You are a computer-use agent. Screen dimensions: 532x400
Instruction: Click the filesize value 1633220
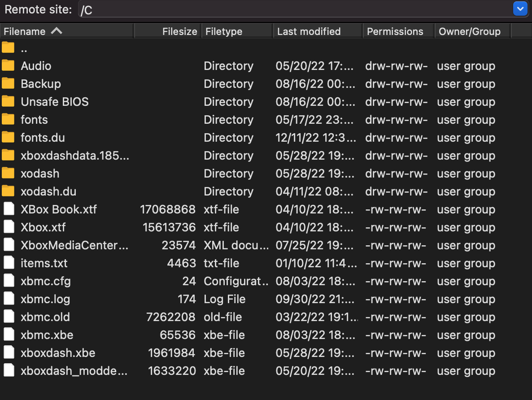pyautogui.click(x=172, y=371)
